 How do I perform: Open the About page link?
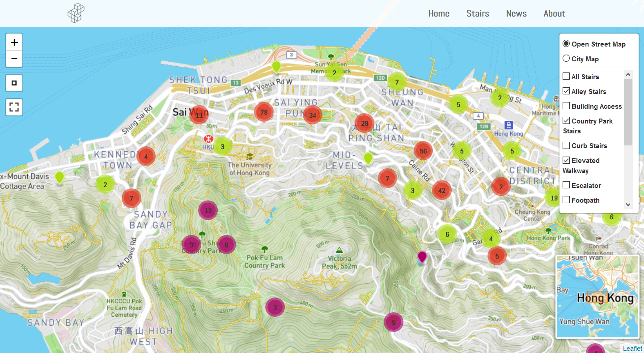click(554, 13)
